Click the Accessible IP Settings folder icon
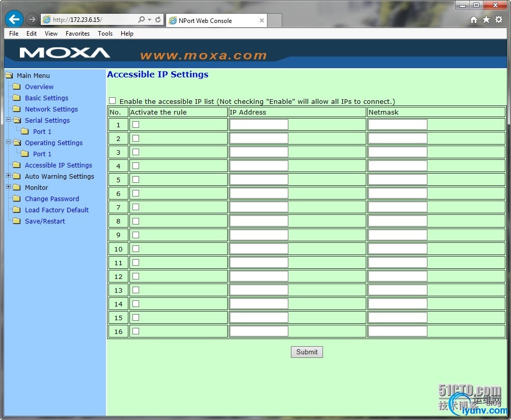This screenshot has height=420, width=511. (x=17, y=165)
